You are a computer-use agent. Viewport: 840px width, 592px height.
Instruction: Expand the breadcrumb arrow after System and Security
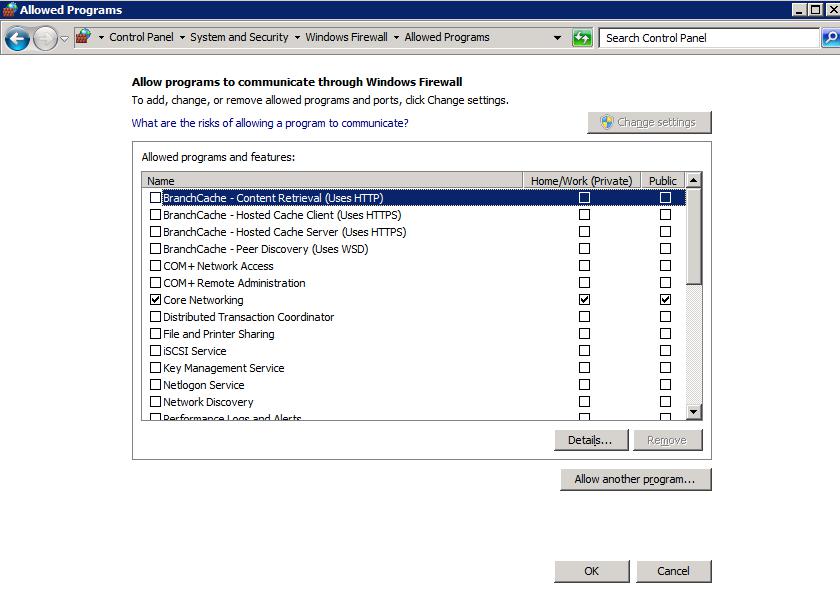[297, 38]
